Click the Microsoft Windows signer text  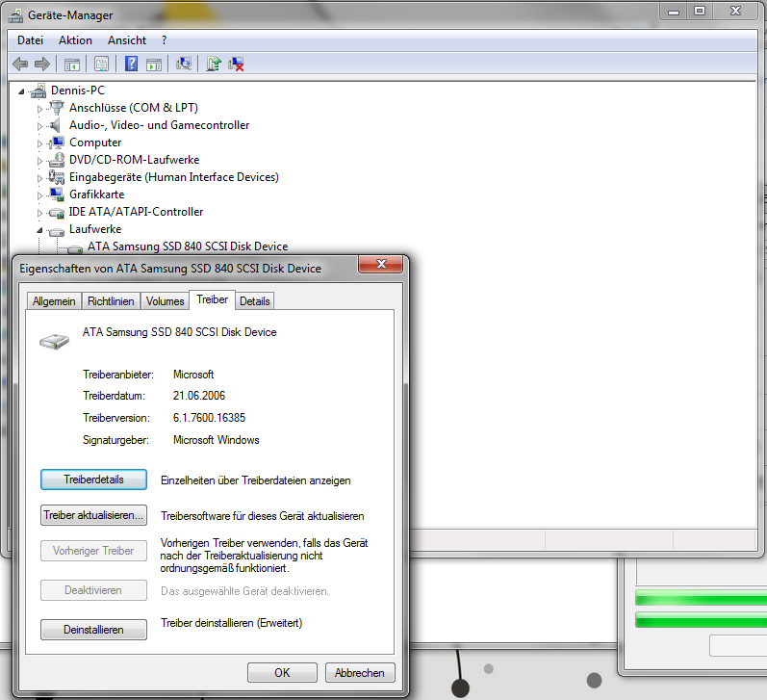(216, 440)
